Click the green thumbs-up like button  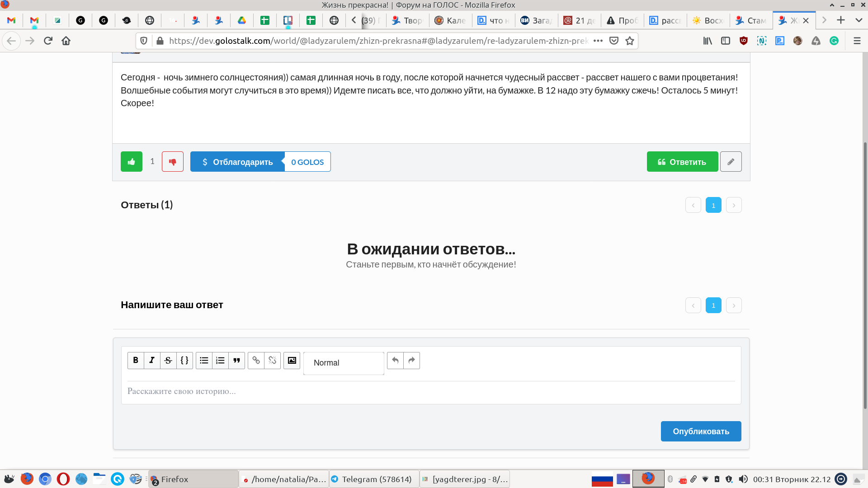click(131, 162)
